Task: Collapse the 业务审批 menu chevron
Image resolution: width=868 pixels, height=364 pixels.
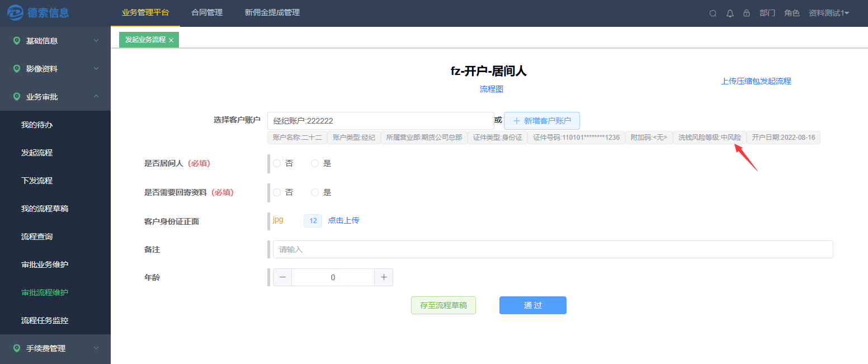Action: 96,97
